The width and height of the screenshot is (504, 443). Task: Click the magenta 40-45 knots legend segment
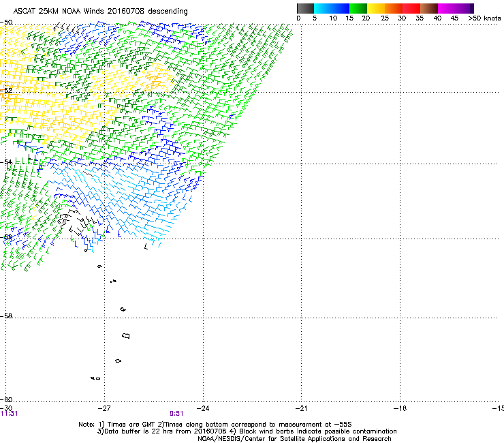coord(447,8)
